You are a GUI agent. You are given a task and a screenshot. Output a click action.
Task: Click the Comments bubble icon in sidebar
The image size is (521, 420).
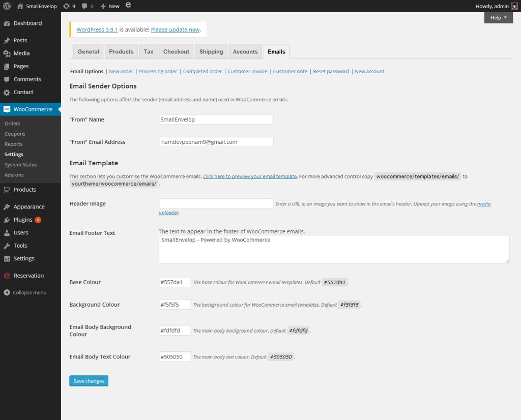tap(7, 79)
